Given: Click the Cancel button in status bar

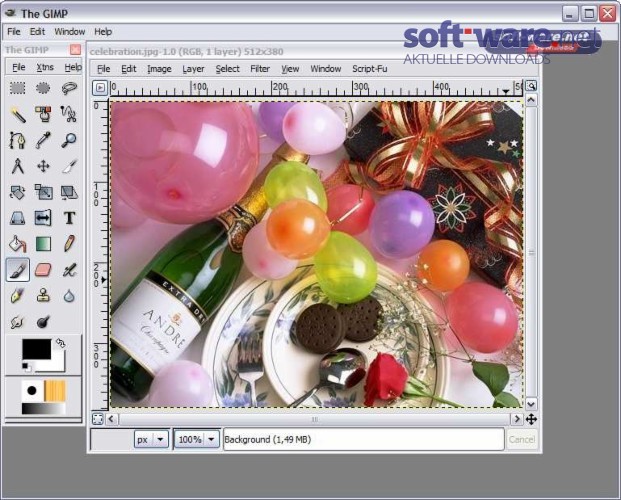Looking at the screenshot, I should pos(522,439).
